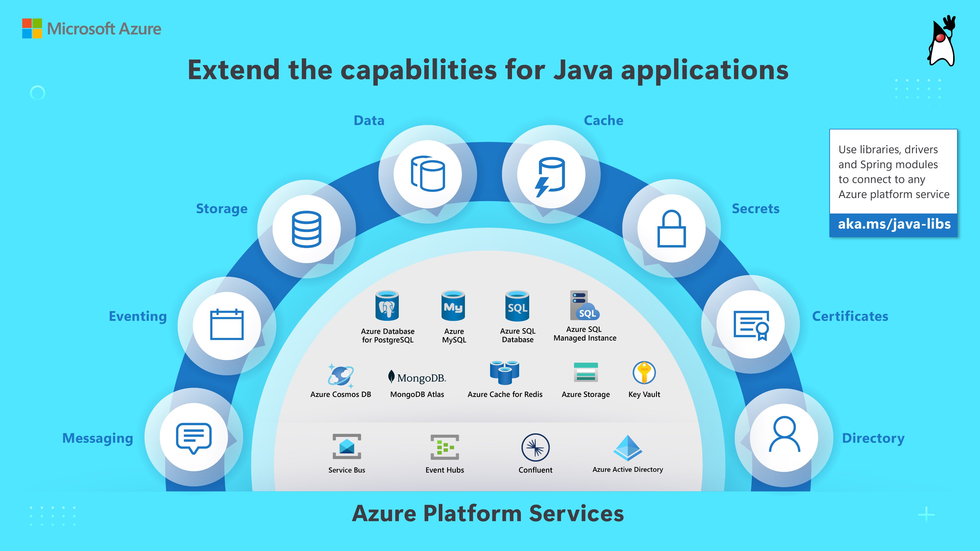Click the Microsoft Azure logo
The height and width of the screenshot is (551, 980).
pyautogui.click(x=92, y=29)
